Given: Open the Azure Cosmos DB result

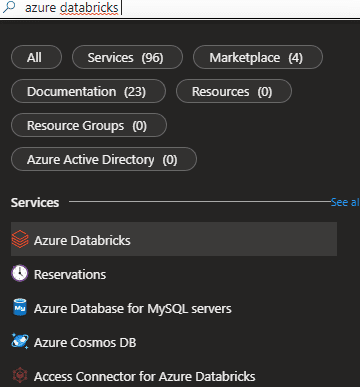Looking at the screenshot, I should [x=174, y=342].
